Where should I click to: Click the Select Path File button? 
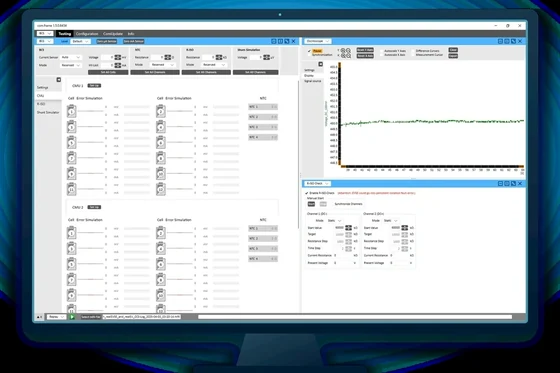click(x=91, y=317)
